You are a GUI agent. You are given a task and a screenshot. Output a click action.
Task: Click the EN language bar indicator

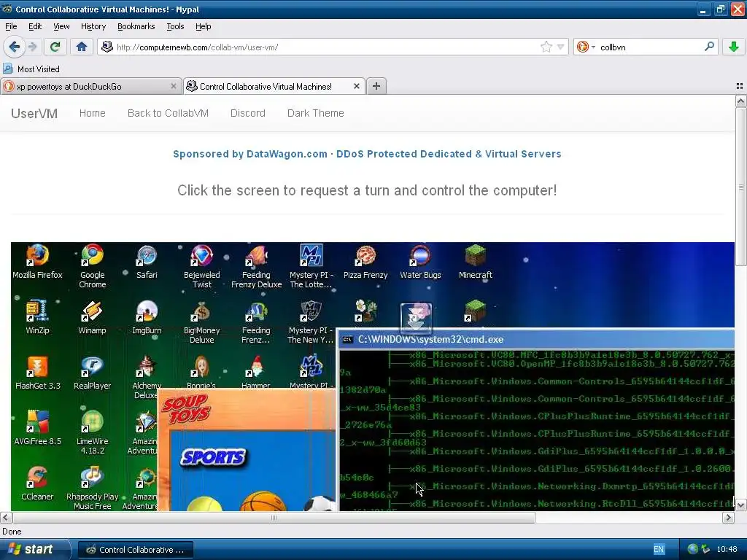(659, 550)
